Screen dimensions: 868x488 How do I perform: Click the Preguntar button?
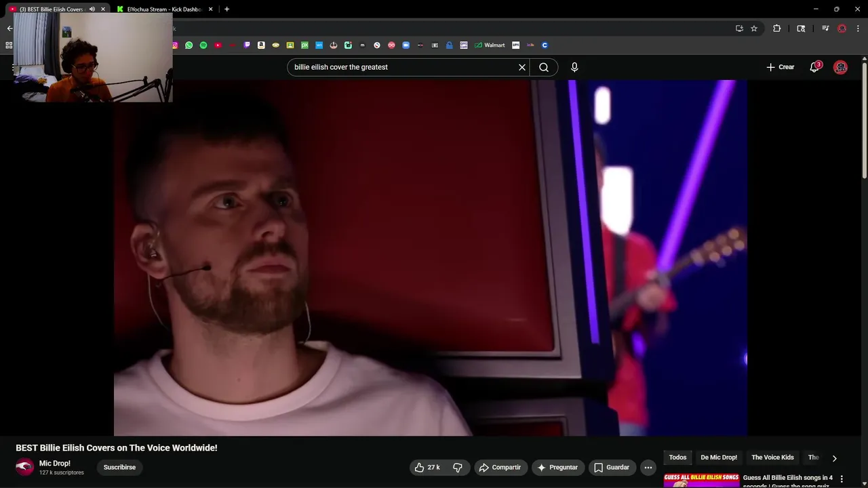pyautogui.click(x=557, y=468)
